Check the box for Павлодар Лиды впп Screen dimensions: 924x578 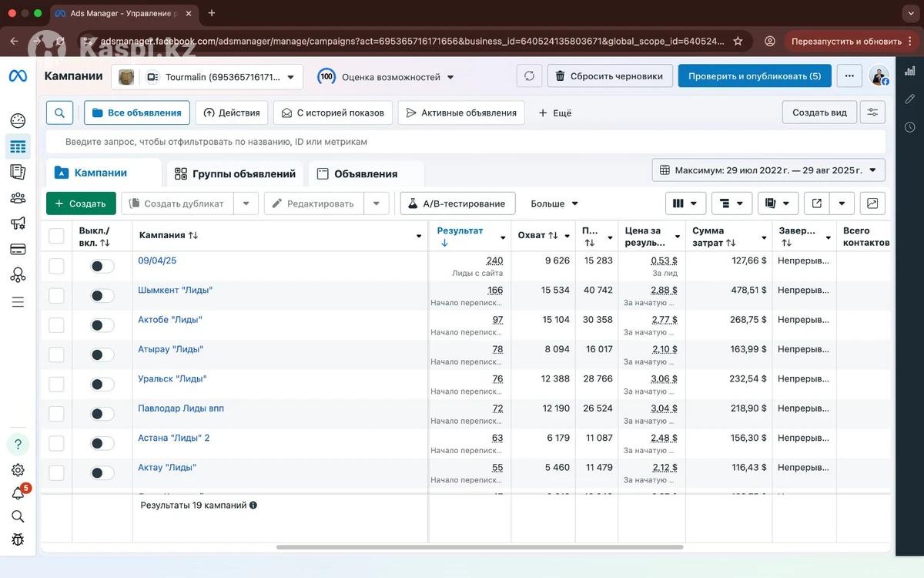pyautogui.click(x=56, y=414)
